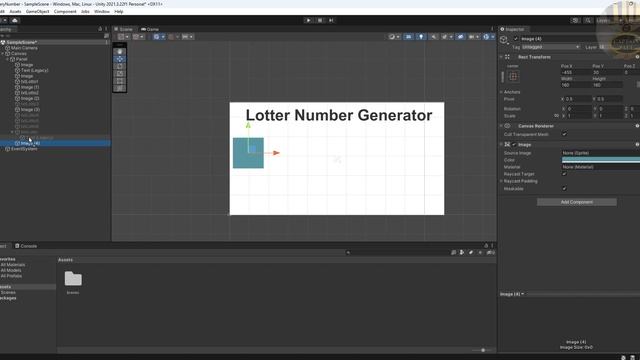Open the Tag dropdown (Untagged)
This screenshot has height=360, width=640.
click(x=550, y=47)
